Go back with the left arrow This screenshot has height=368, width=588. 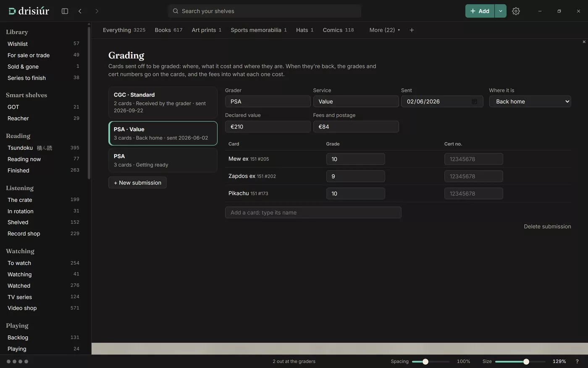[80, 11]
